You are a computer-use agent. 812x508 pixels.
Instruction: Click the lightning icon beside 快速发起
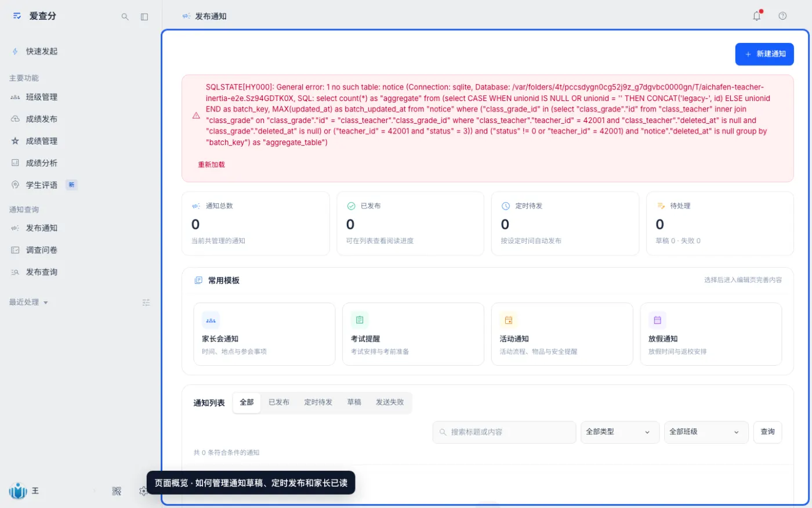pyautogui.click(x=15, y=52)
